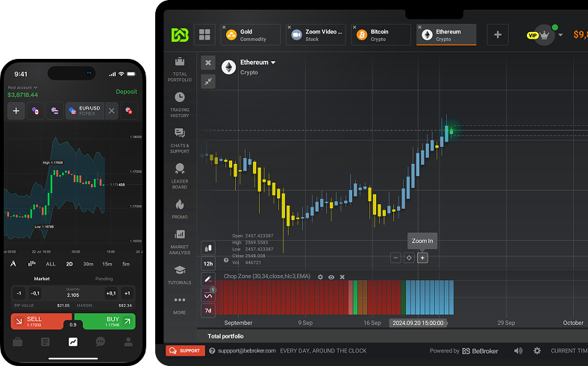Click the red SUPPORT button
This screenshot has width=588, height=366.
coord(185,350)
